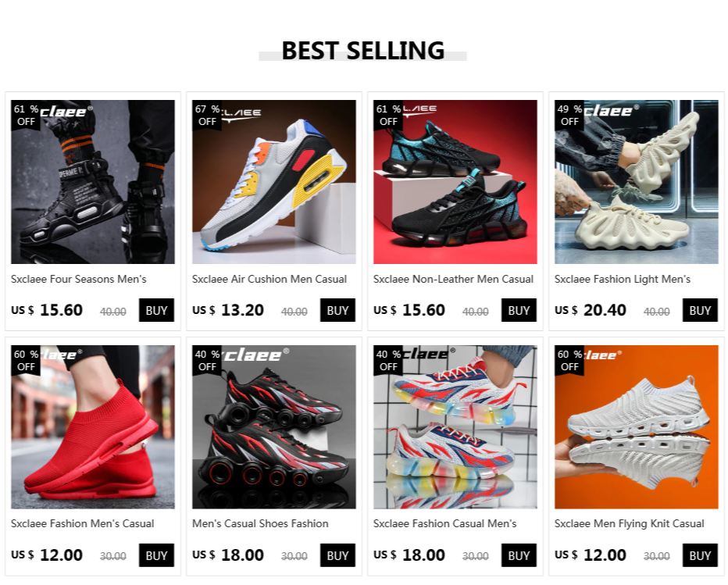Buy the Air Cushion shoes at 13.20
728x585 pixels.
tap(337, 310)
